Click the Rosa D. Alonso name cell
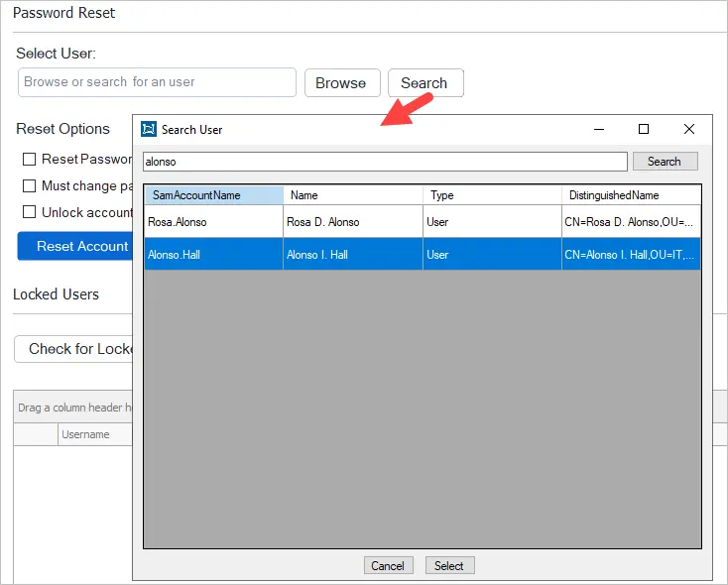 tap(353, 222)
